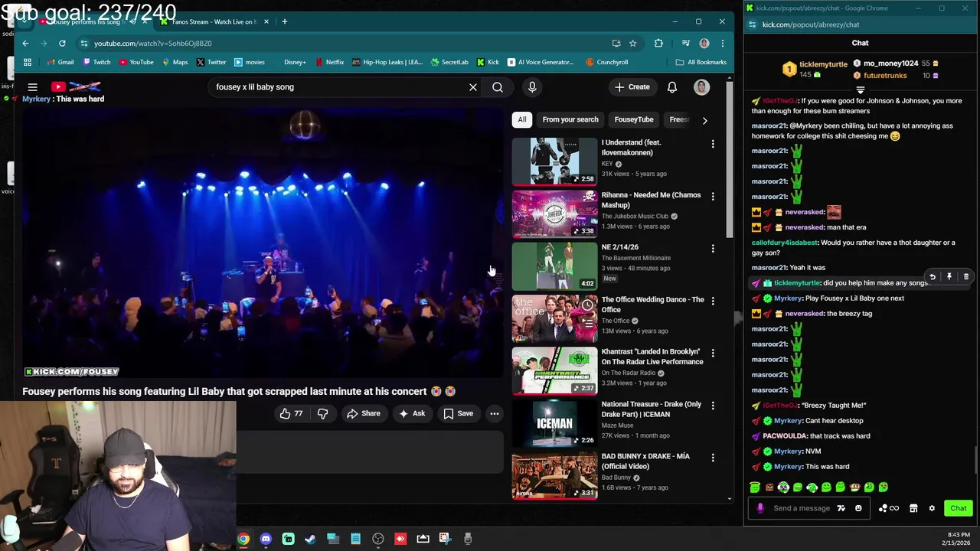Image resolution: width=980 pixels, height=551 pixels.
Task: Open YouTube notifications bell
Action: (x=671, y=87)
